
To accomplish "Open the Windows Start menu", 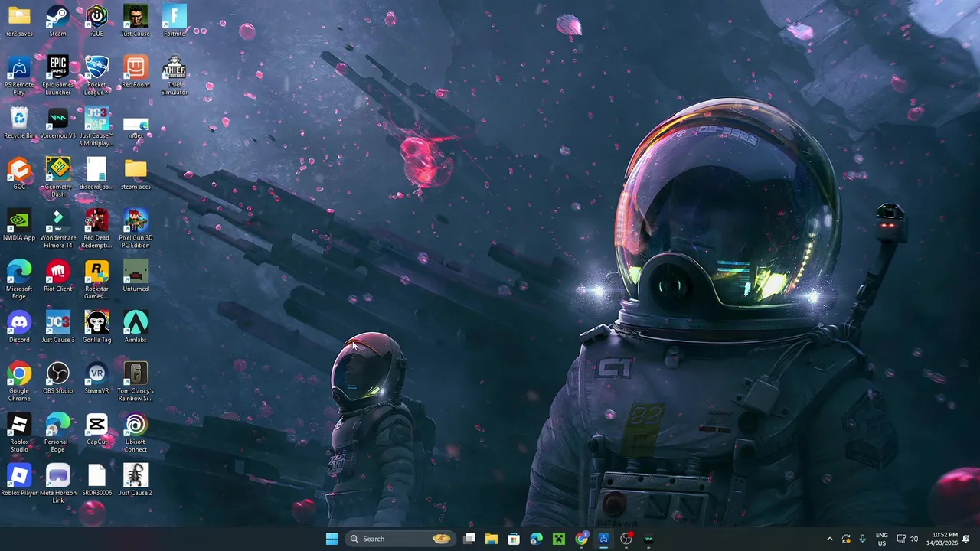I will (332, 539).
